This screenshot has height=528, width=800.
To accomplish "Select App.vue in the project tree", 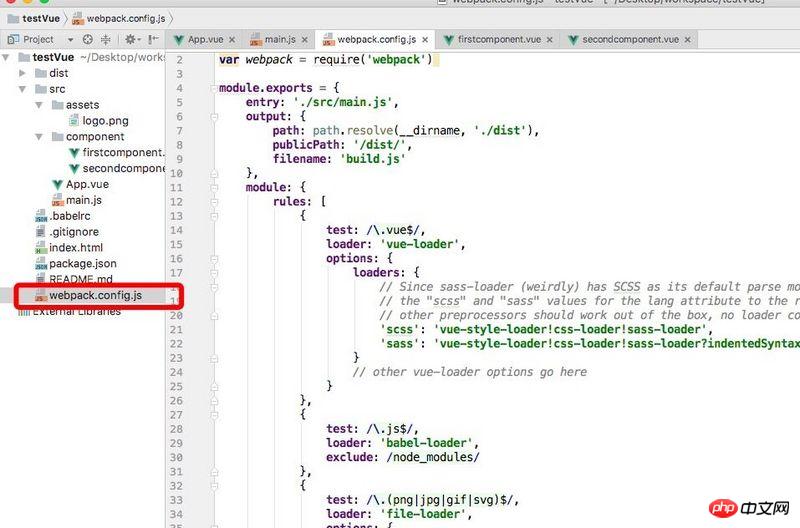I will [x=87, y=184].
